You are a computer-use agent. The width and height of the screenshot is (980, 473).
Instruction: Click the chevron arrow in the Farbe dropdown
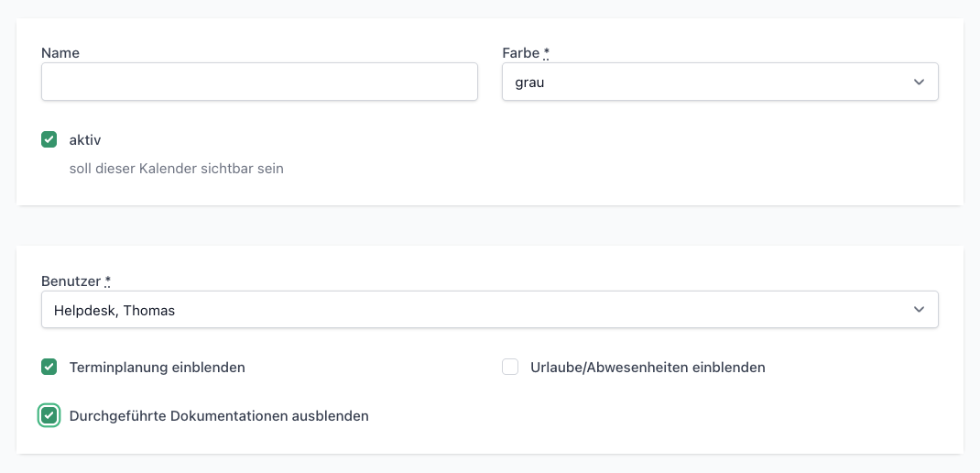click(x=919, y=82)
